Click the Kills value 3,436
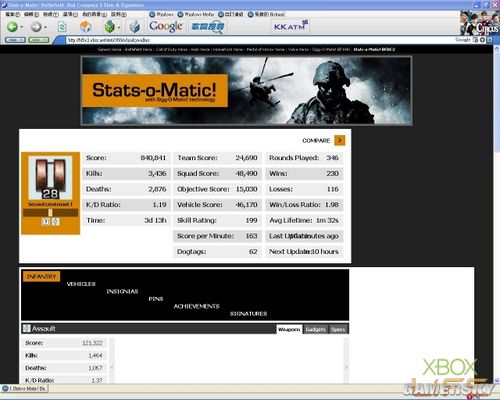Image resolution: width=500 pixels, height=400 pixels. (157, 173)
